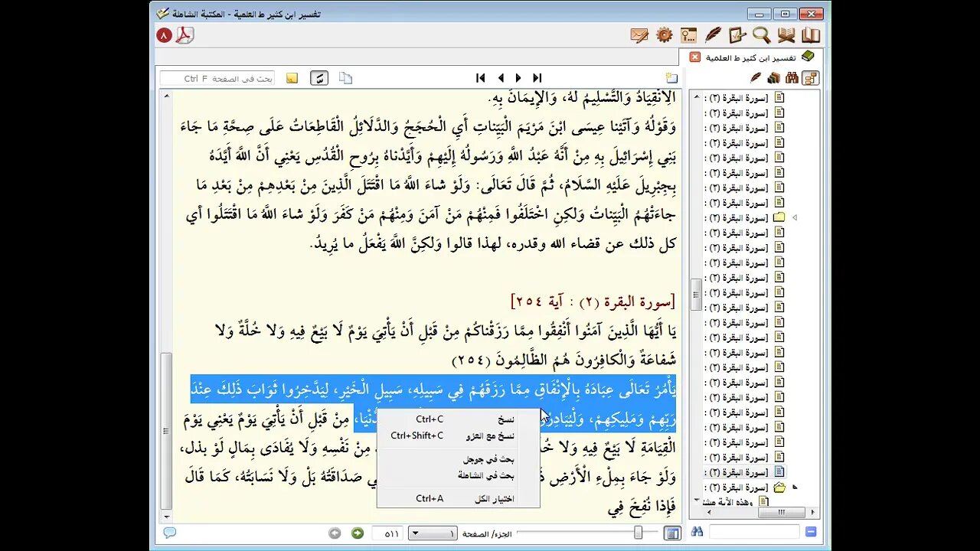980x551 pixels.
Task: Choose 'نسخ مع العزو' from the context menu
Action: [x=458, y=436]
